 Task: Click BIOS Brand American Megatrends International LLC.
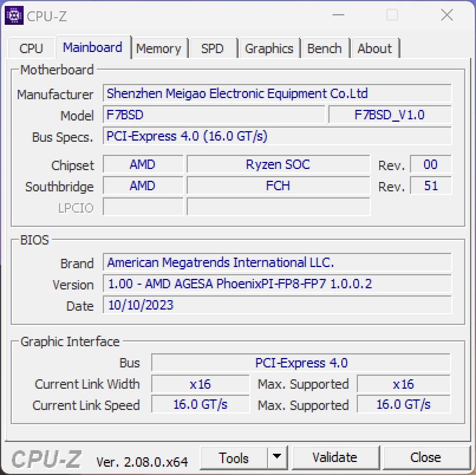pos(277,262)
